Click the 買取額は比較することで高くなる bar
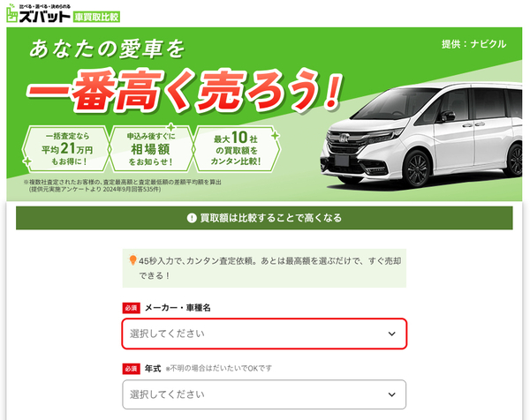Image resolution: width=530 pixels, height=420 pixels. coord(264,218)
